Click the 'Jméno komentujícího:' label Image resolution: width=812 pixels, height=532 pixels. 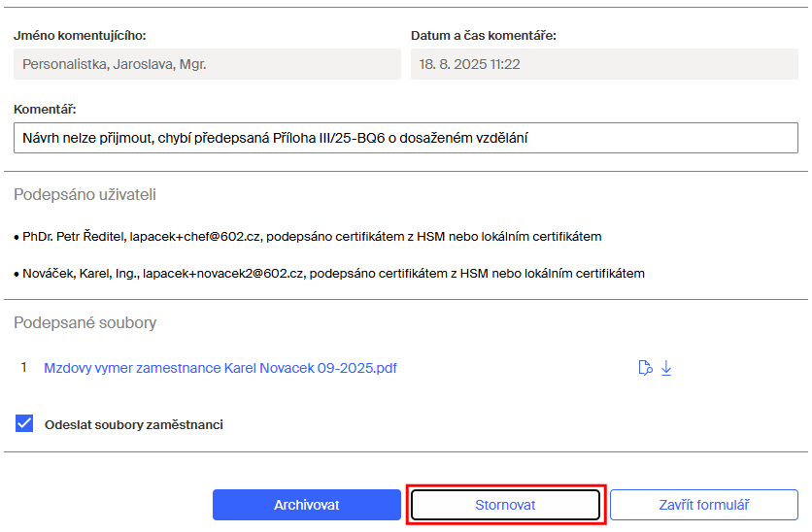pyautogui.click(x=80, y=36)
